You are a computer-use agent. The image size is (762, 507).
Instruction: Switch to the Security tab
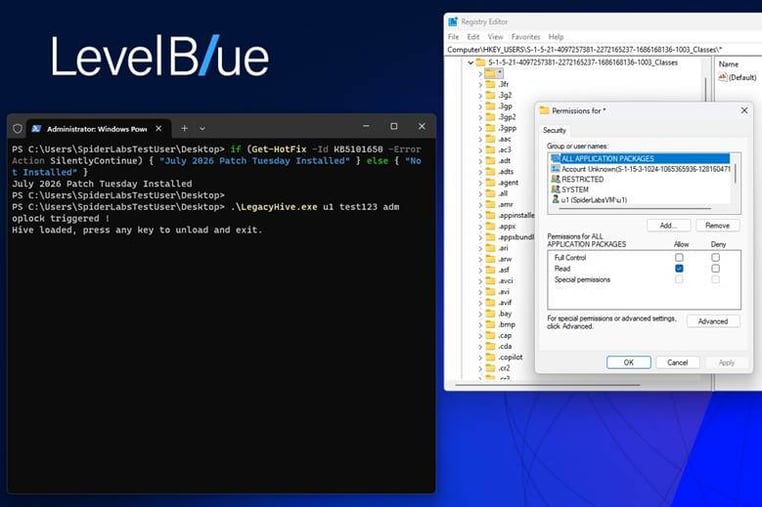coord(554,130)
